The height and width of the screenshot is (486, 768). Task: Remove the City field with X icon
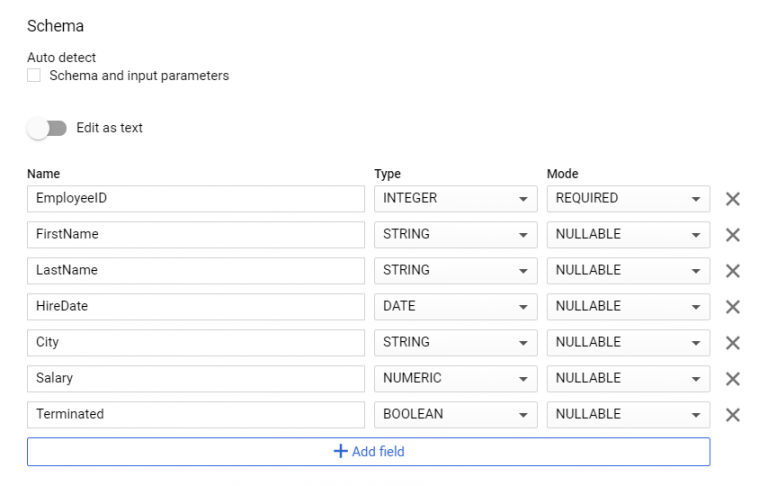pyautogui.click(x=732, y=343)
